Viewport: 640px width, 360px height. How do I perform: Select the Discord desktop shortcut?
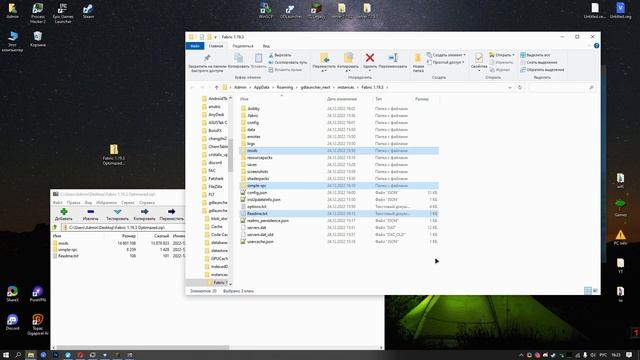click(x=12, y=322)
